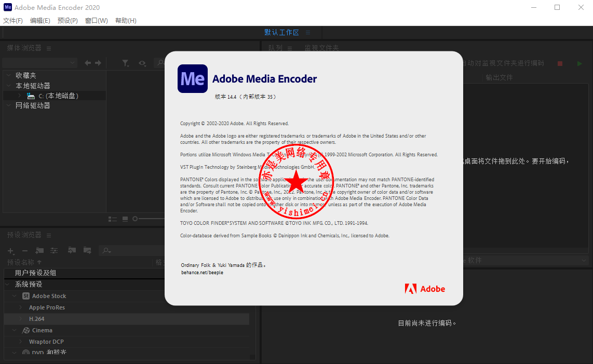593x364 pixels.
Task: Open the directory path dropdown in media browser
Action: pyautogui.click(x=39, y=62)
